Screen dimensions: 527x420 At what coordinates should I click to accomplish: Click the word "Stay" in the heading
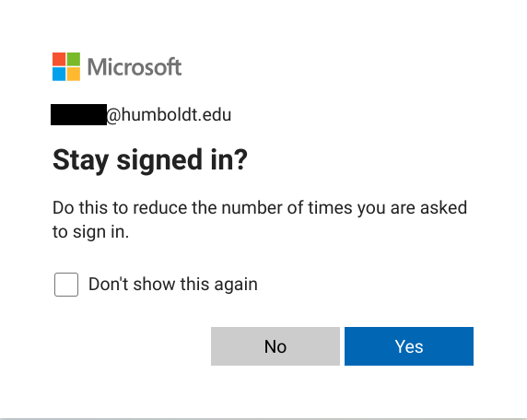(x=81, y=161)
